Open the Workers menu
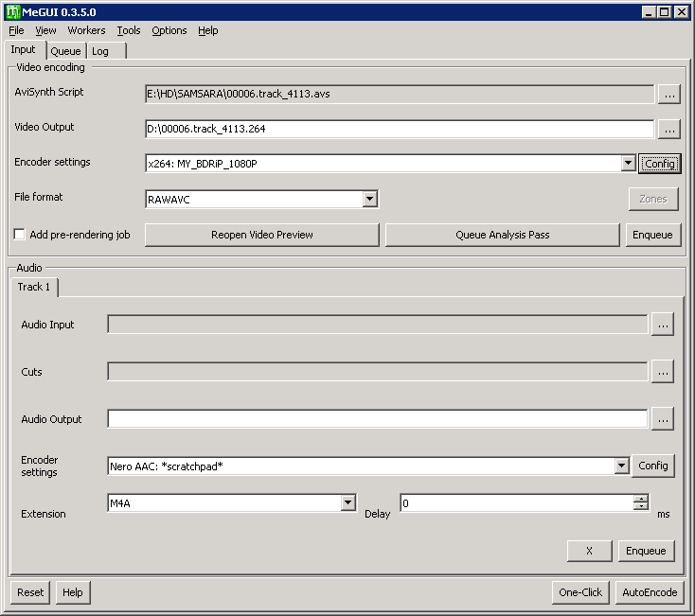695x616 pixels. pyautogui.click(x=86, y=30)
